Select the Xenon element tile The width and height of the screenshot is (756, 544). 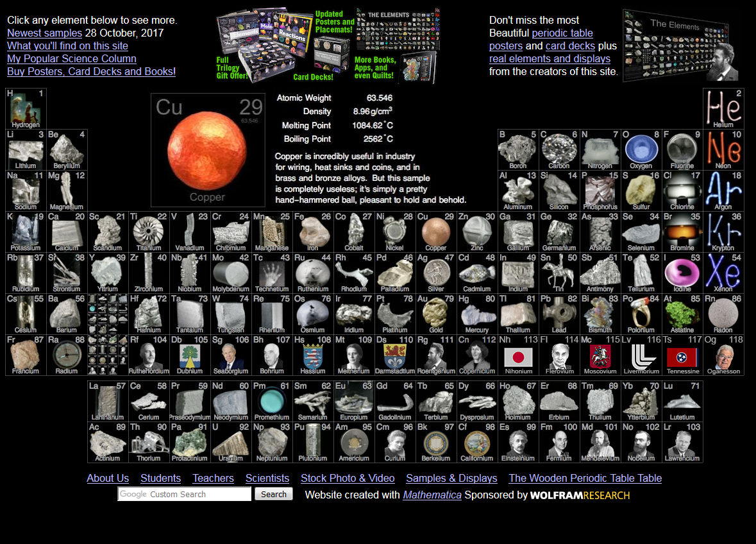pyautogui.click(x=723, y=273)
